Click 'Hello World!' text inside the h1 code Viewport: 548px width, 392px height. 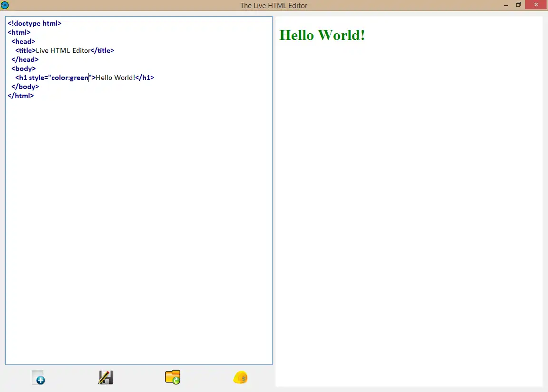[x=115, y=78]
